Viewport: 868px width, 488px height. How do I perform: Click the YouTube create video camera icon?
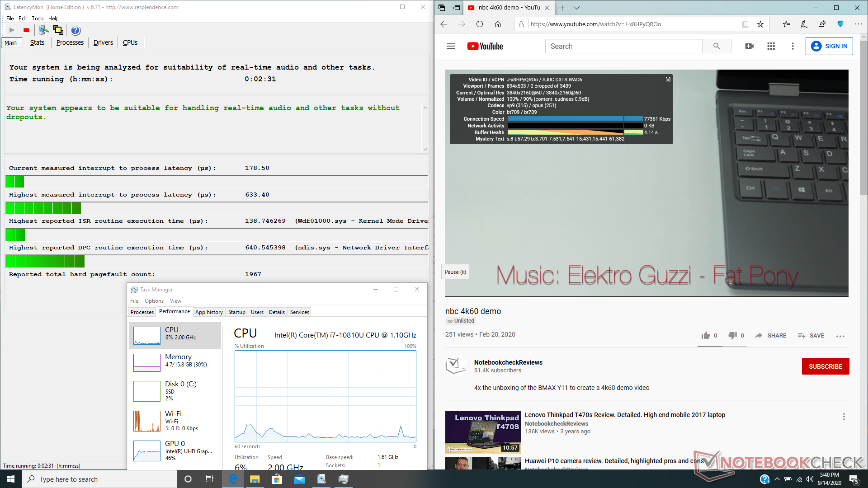pyautogui.click(x=749, y=46)
